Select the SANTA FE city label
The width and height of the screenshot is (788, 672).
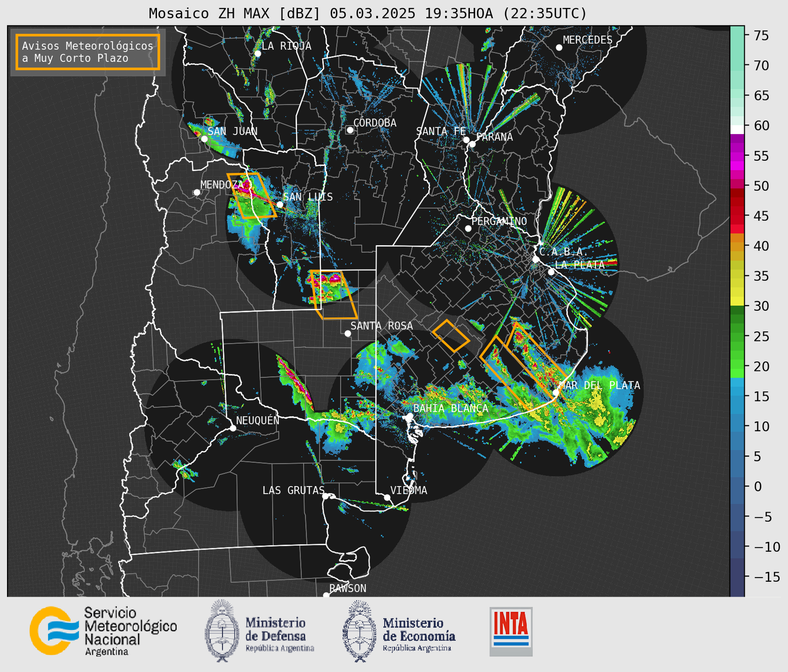441,131
